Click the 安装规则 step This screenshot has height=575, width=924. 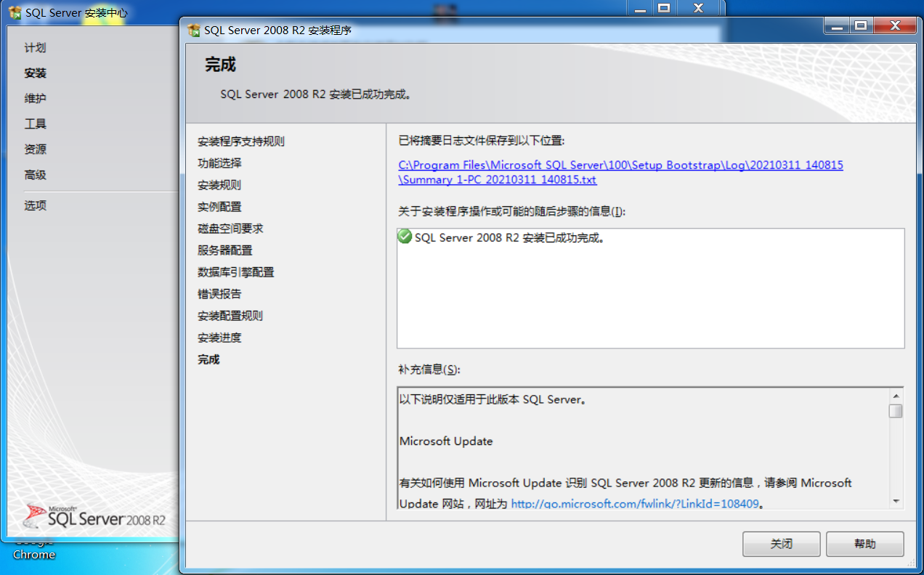click(x=219, y=185)
